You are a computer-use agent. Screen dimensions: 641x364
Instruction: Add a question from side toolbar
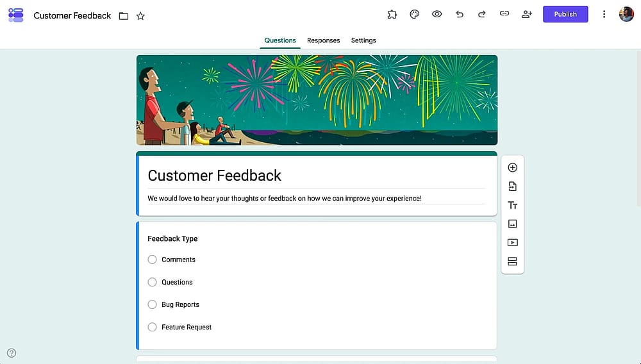click(x=512, y=167)
